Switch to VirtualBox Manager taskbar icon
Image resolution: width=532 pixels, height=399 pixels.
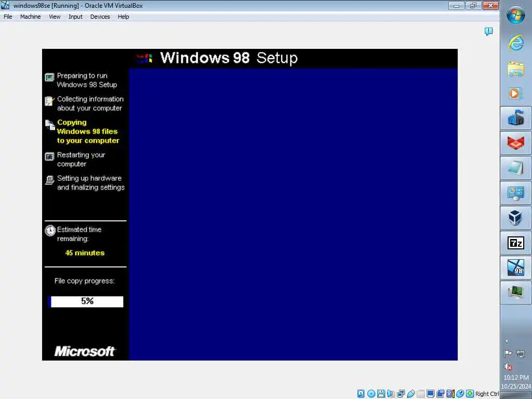516,218
